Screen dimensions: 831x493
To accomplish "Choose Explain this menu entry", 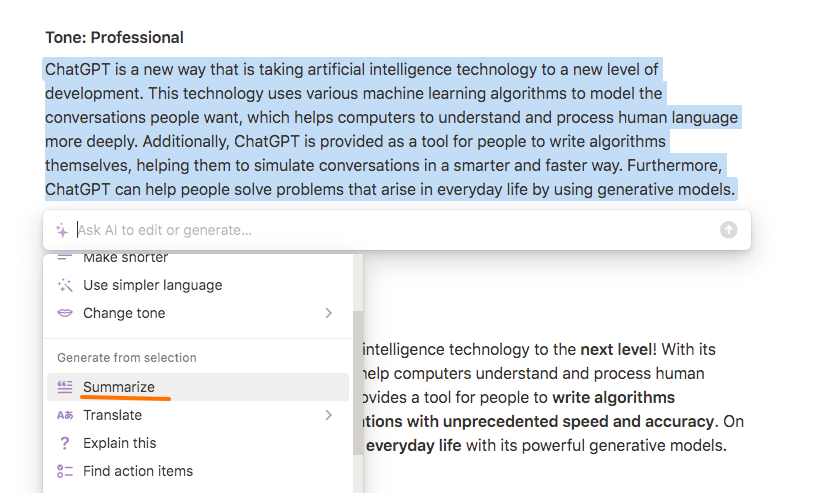I will [198, 443].
